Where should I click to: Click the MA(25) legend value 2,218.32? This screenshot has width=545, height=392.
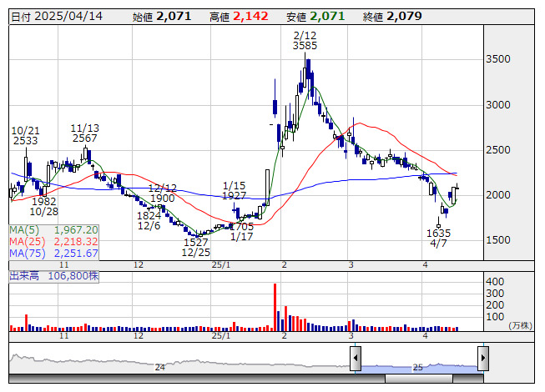coord(76,241)
